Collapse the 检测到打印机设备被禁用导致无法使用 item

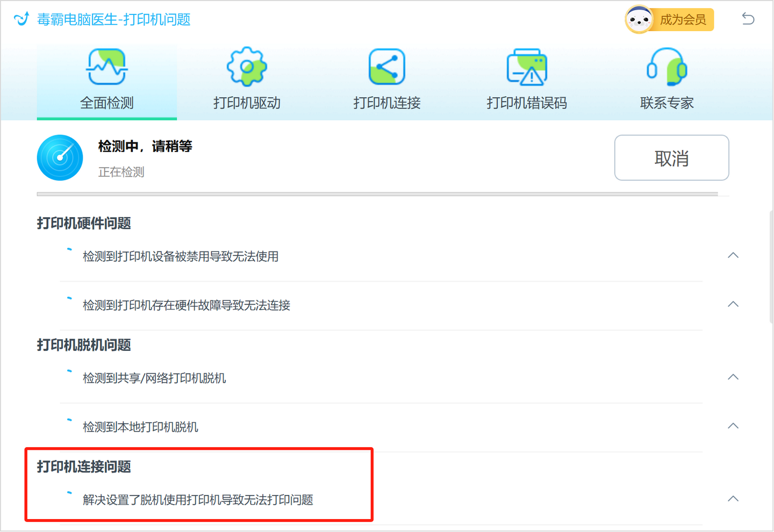pyautogui.click(x=733, y=255)
